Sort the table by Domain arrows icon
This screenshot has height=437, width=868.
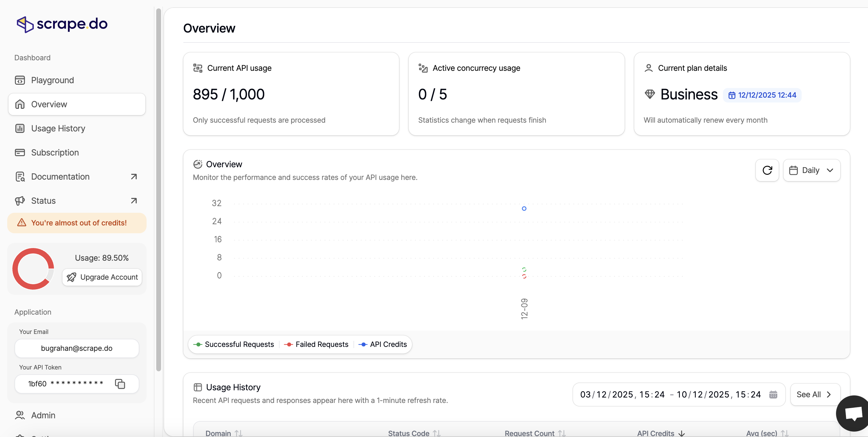[x=239, y=433]
